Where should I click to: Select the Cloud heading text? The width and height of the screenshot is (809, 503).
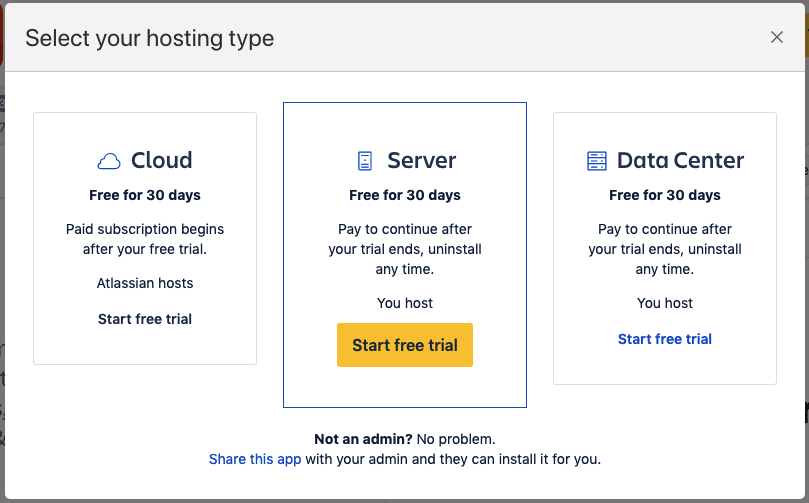tap(161, 160)
